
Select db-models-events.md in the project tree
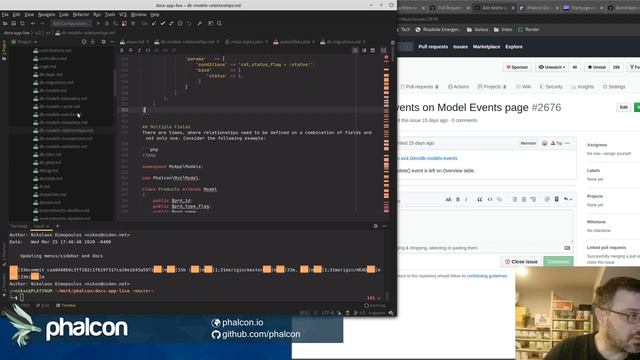(57, 114)
